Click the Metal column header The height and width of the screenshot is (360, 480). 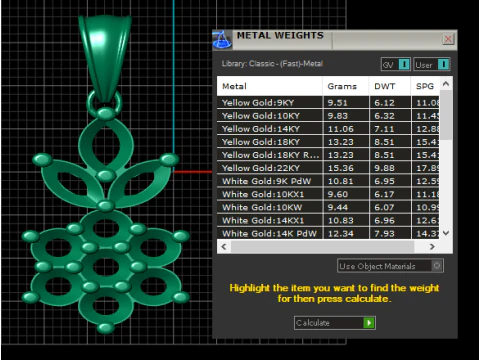click(270, 86)
